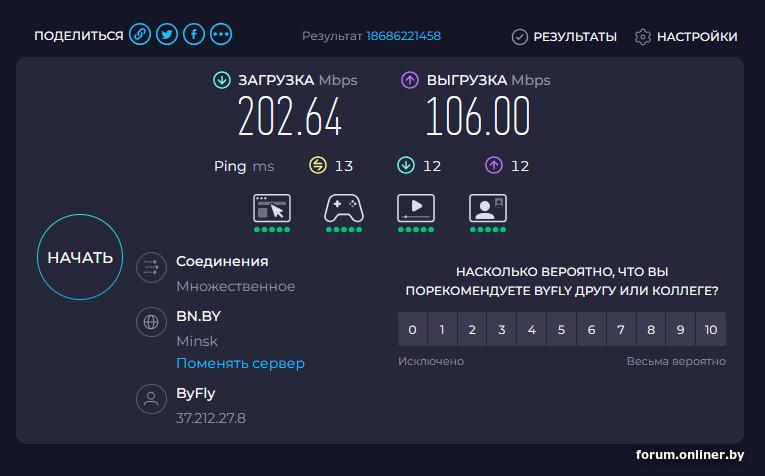The image size is (765, 476).
Task: Share result on Facebook
Action: [194, 36]
